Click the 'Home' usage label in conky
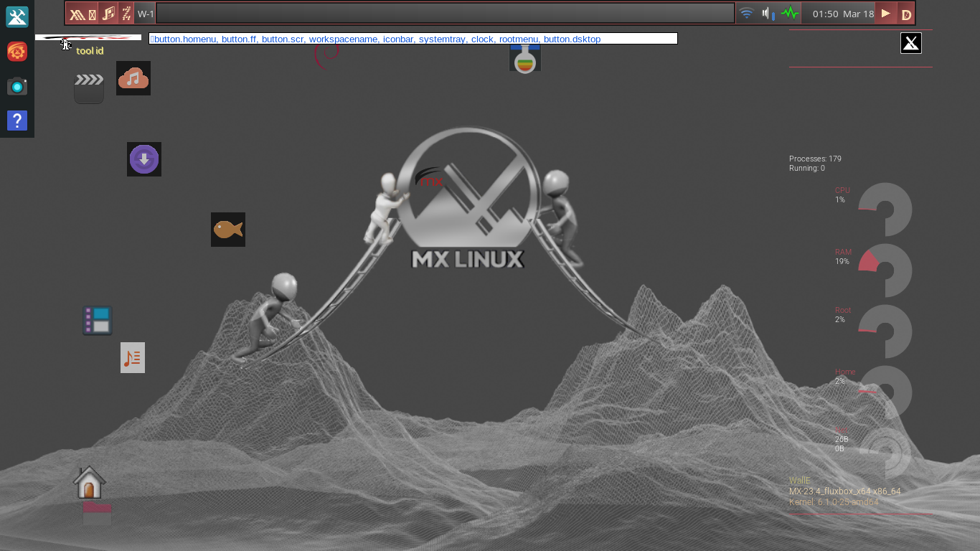 pyautogui.click(x=845, y=372)
